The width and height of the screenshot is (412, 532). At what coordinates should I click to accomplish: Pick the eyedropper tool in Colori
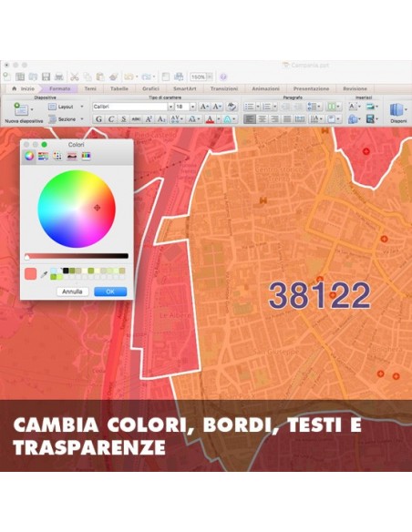pyautogui.click(x=44, y=274)
